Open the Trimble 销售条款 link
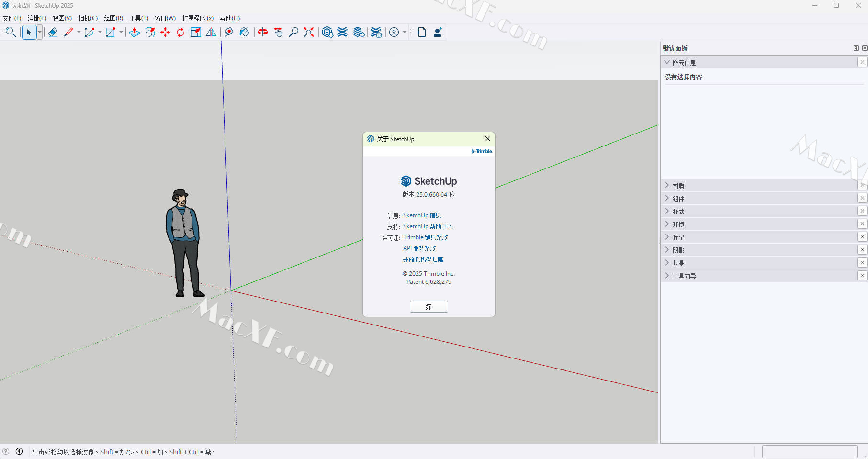Image resolution: width=868 pixels, height=459 pixels. (x=425, y=237)
